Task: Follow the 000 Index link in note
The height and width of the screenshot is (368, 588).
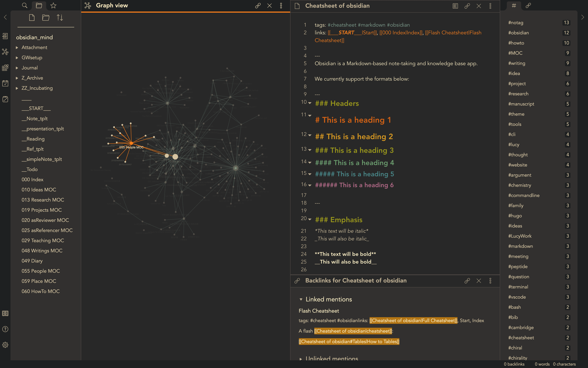Action: (401, 33)
